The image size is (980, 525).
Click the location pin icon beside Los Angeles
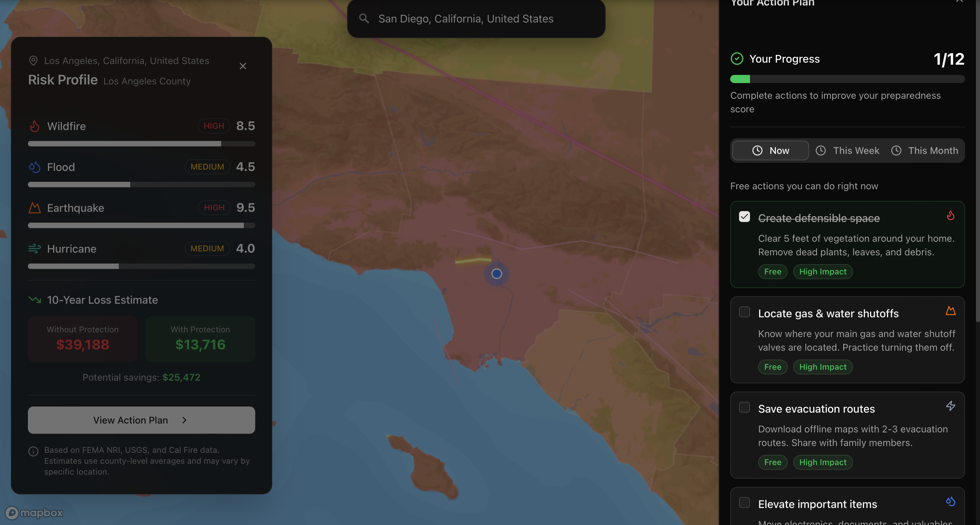click(33, 61)
